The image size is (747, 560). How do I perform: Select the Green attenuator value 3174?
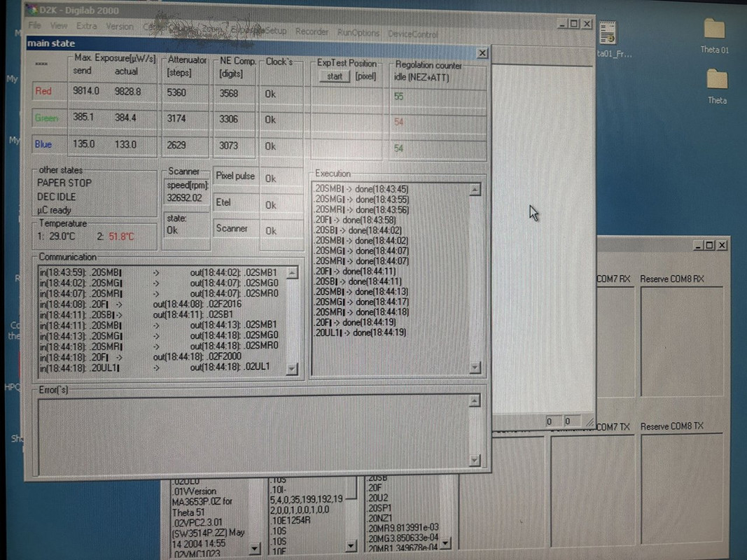[176, 118]
